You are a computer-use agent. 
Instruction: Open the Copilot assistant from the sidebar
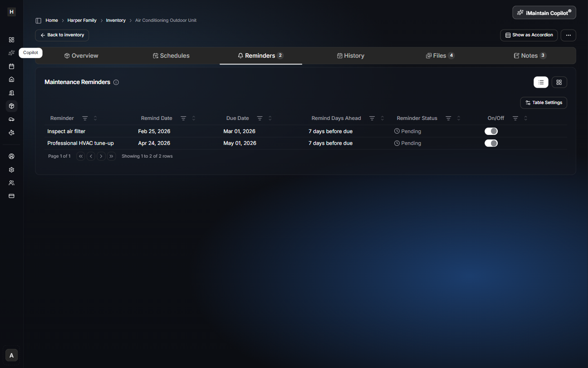coord(11,53)
